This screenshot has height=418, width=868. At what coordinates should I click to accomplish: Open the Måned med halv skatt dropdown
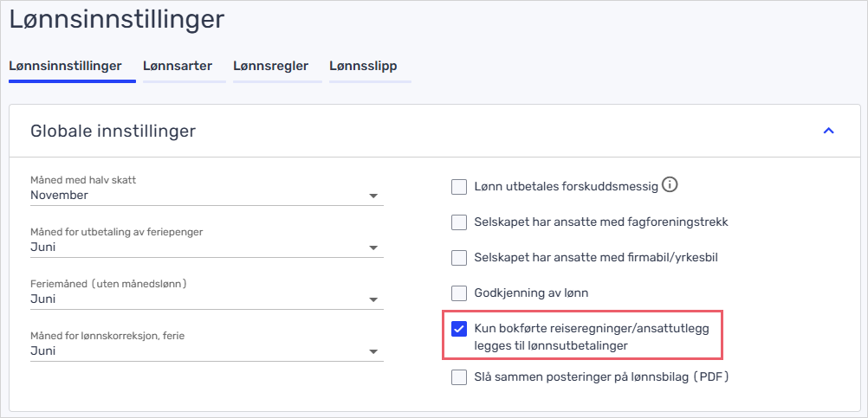206,196
